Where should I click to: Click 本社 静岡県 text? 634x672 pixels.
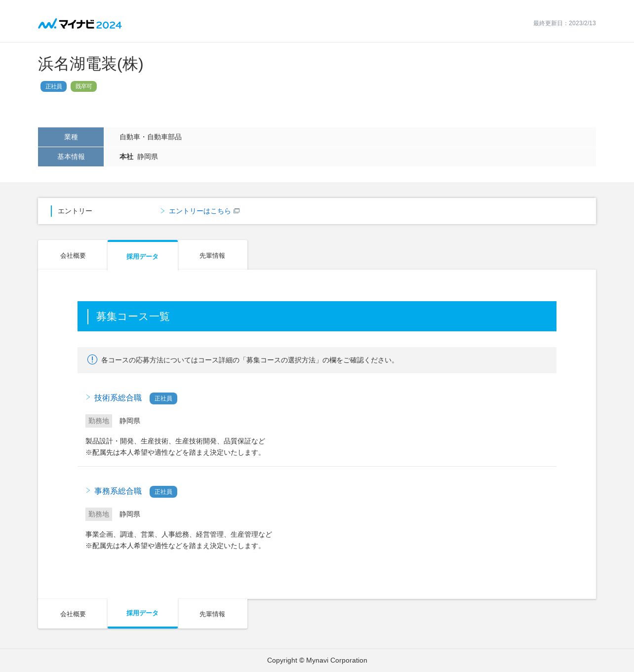(x=139, y=157)
